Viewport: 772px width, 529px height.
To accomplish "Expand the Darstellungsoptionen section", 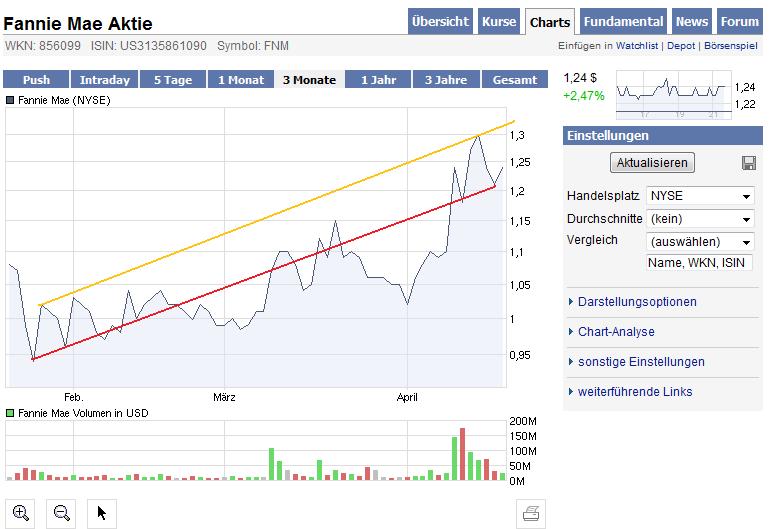I will point(637,302).
